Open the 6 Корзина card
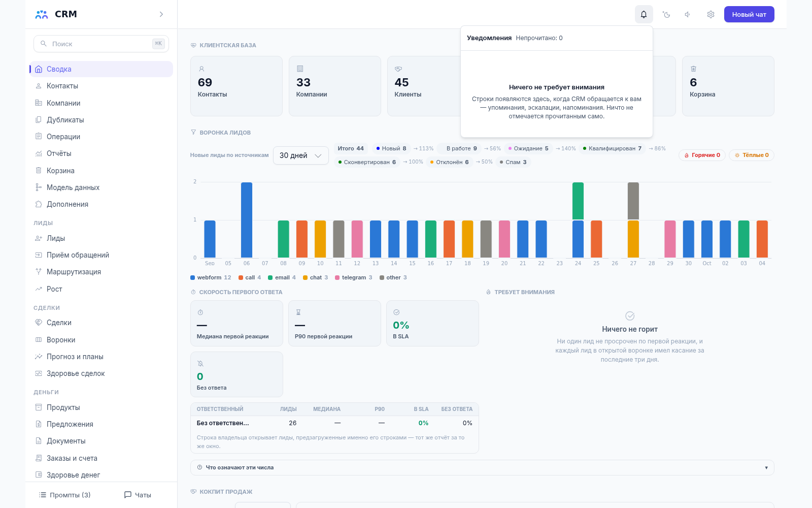This screenshot has width=812, height=508. point(728,86)
